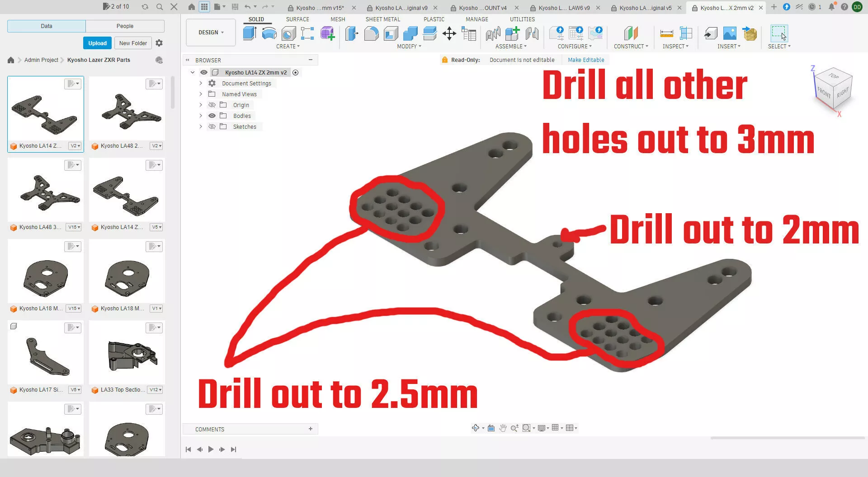This screenshot has height=477, width=868.
Task: Open the MODIFY menu dropdown
Action: click(x=409, y=47)
